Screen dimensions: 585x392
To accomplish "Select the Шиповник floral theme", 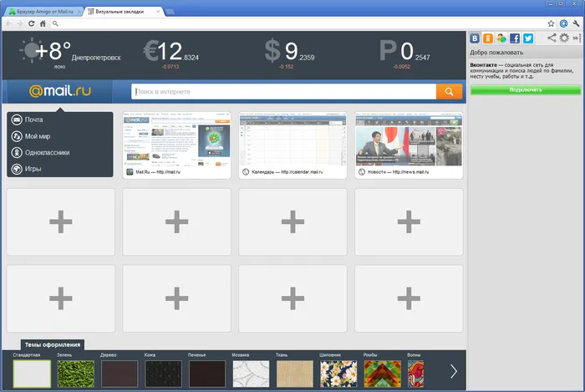I will (338, 374).
